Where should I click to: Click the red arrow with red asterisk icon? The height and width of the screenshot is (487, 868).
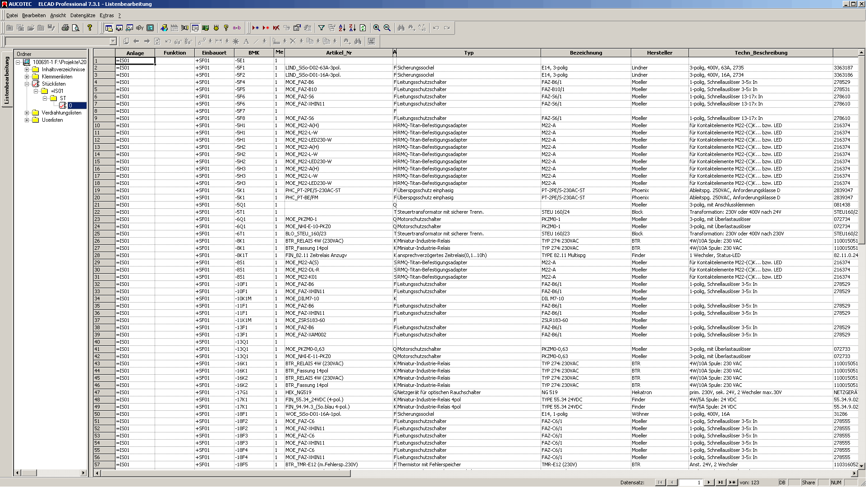[266, 28]
